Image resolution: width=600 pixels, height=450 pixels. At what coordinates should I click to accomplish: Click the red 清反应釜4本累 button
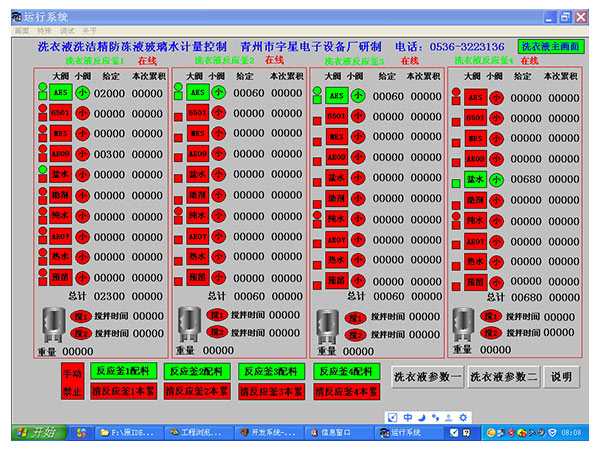(345, 390)
